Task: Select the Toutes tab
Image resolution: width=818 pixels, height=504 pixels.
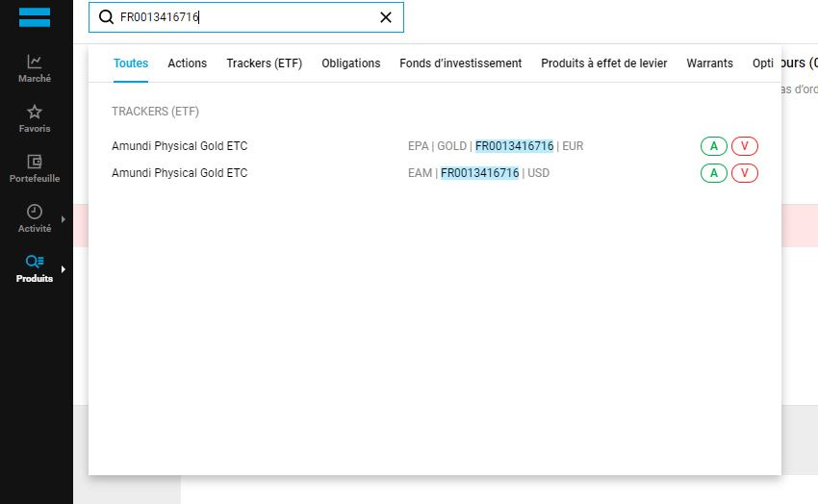Action: [x=131, y=63]
